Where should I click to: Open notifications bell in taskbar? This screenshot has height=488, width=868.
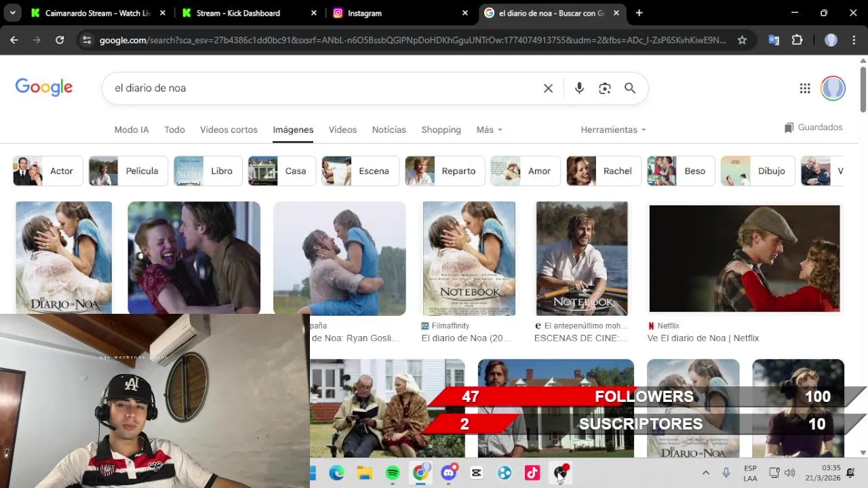tap(850, 473)
